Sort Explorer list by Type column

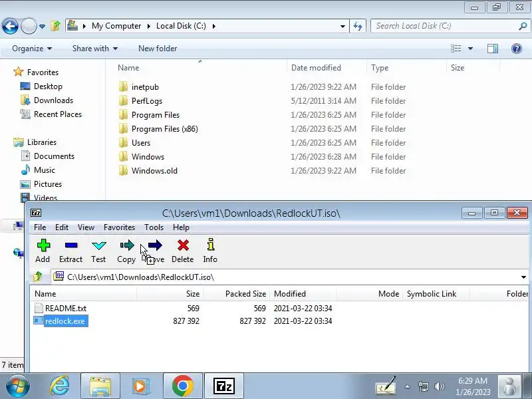click(x=406, y=68)
